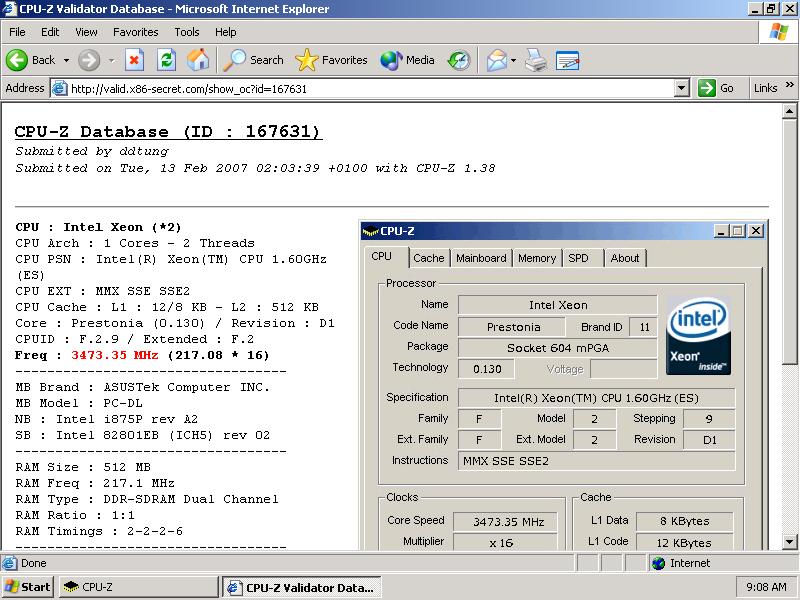The image size is (800, 600).
Task: Click the MB Model PC-DL line
Action: click(x=79, y=403)
